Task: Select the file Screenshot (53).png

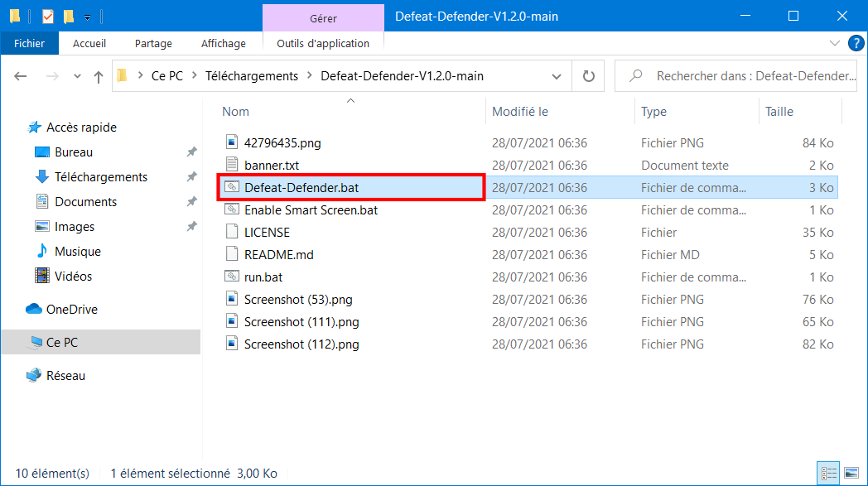Action: (x=298, y=300)
